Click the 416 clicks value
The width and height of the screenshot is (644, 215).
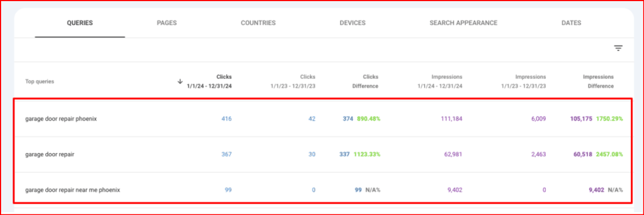(227, 119)
